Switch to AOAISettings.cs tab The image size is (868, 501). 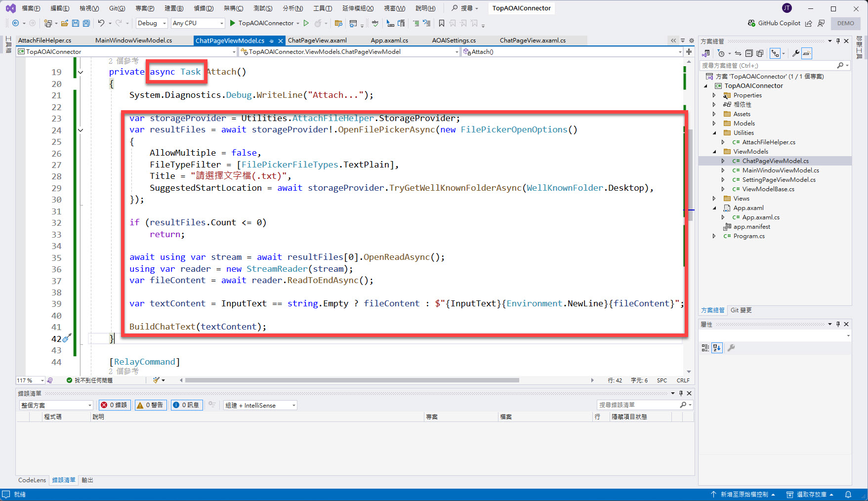point(454,41)
